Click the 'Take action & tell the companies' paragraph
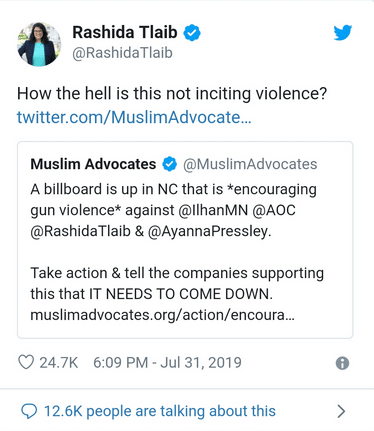This screenshot has height=431, width=374. pos(177,283)
